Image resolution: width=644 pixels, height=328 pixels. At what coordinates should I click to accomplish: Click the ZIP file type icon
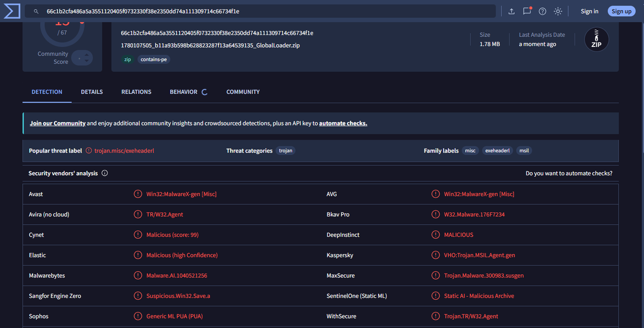point(597,39)
